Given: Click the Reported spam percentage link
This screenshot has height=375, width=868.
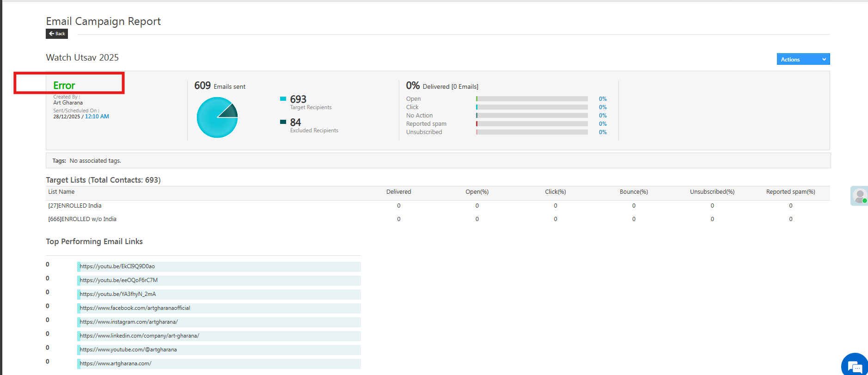Looking at the screenshot, I should [603, 124].
